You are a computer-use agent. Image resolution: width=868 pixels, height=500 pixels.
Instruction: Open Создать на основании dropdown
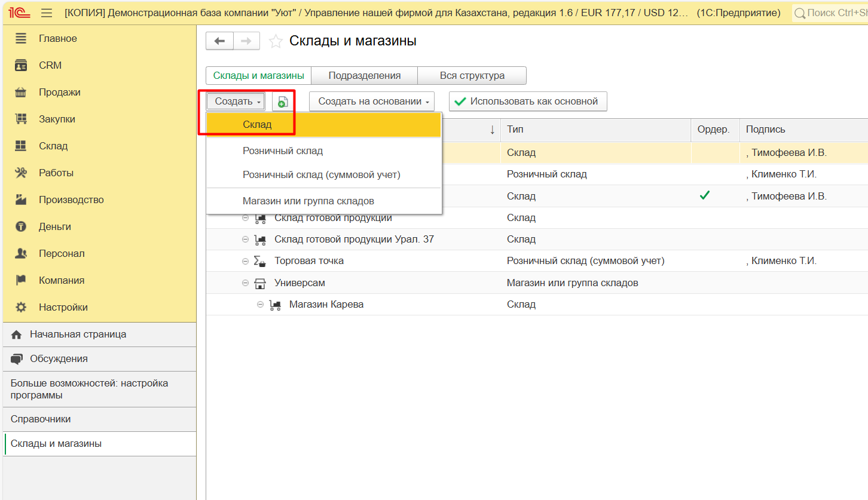pyautogui.click(x=371, y=102)
